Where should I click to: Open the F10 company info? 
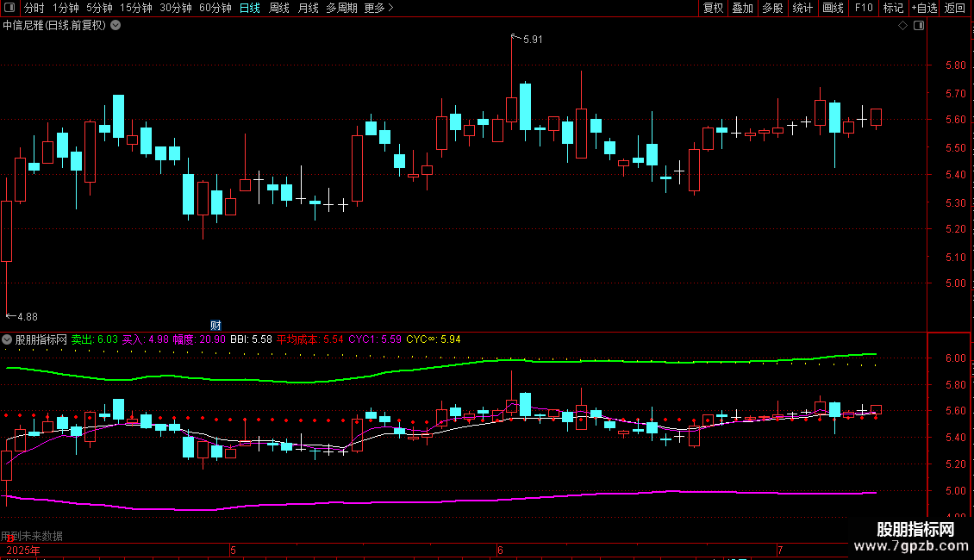coord(864,8)
